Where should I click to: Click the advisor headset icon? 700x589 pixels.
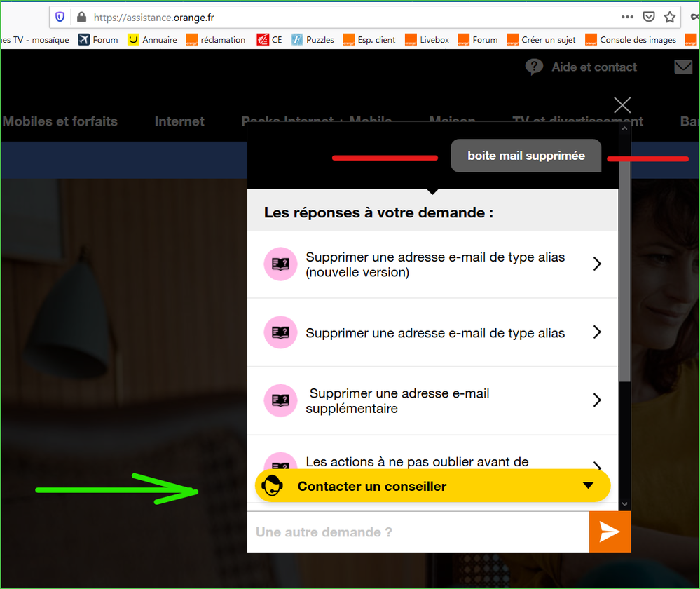click(272, 486)
